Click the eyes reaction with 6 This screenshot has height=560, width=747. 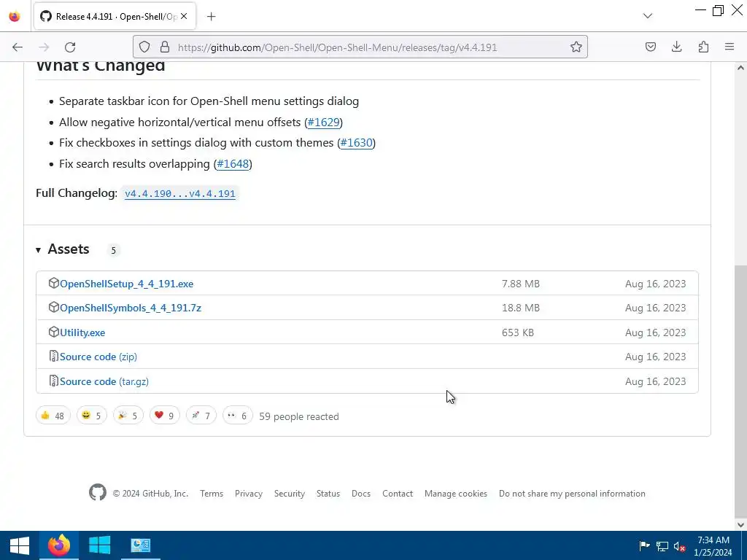[x=237, y=416]
